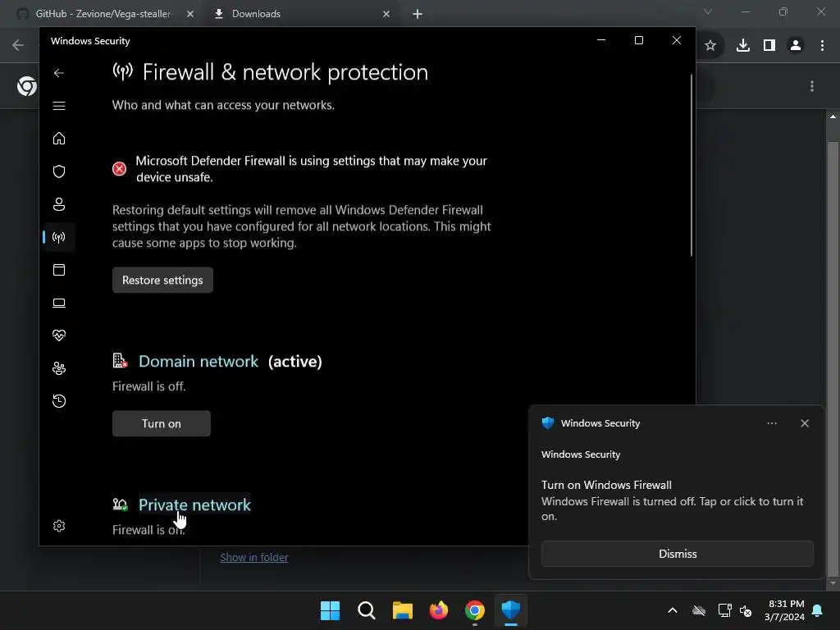The height and width of the screenshot is (630, 840).
Task: Bookmark this page with the star icon
Action: (710, 46)
